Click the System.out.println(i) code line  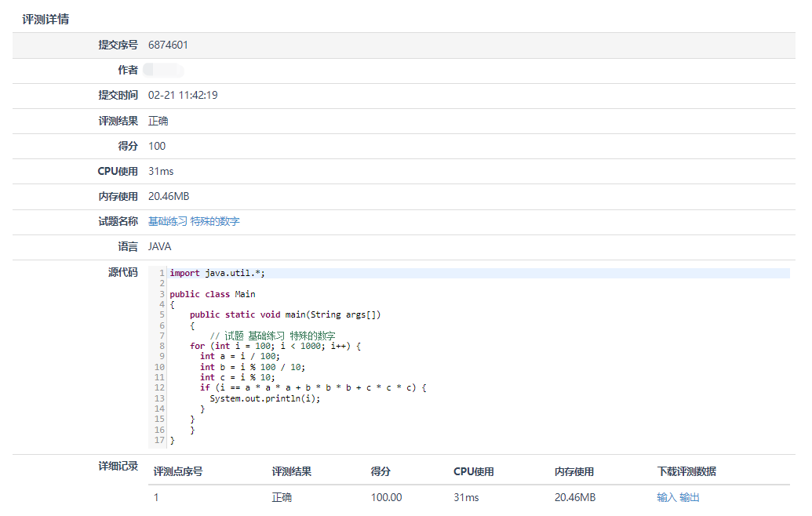[265, 398]
